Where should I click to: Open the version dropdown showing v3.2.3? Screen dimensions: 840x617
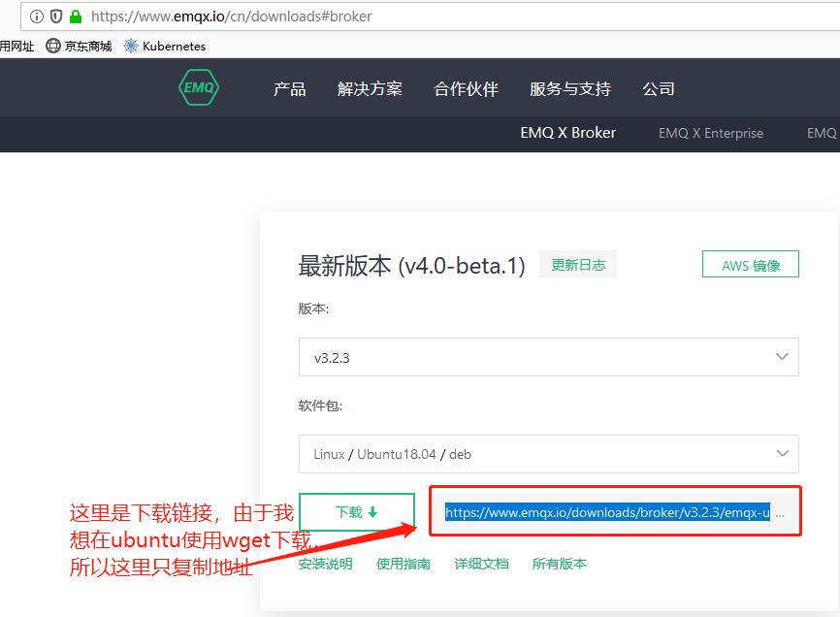(x=549, y=357)
